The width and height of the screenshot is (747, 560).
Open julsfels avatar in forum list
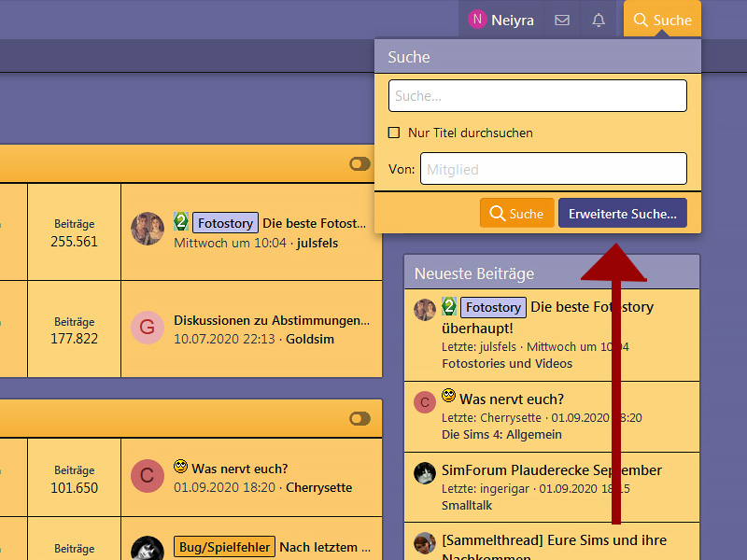(148, 229)
